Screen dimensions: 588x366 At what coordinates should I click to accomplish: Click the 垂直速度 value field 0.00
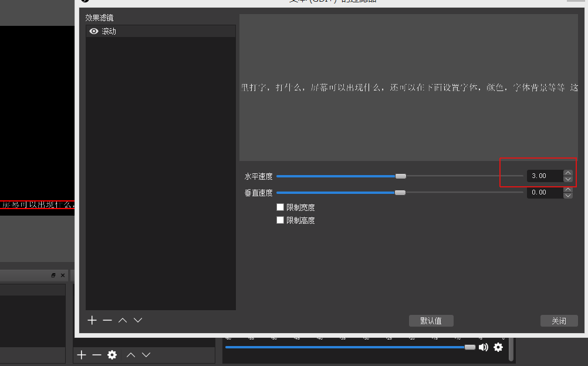tap(545, 192)
